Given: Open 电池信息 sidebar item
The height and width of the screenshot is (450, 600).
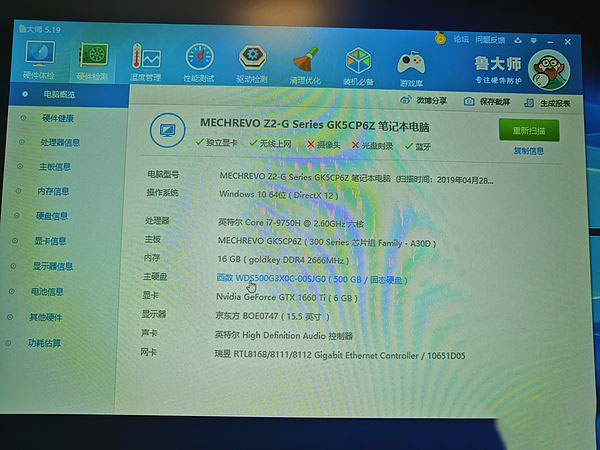Looking at the screenshot, I should [47, 292].
